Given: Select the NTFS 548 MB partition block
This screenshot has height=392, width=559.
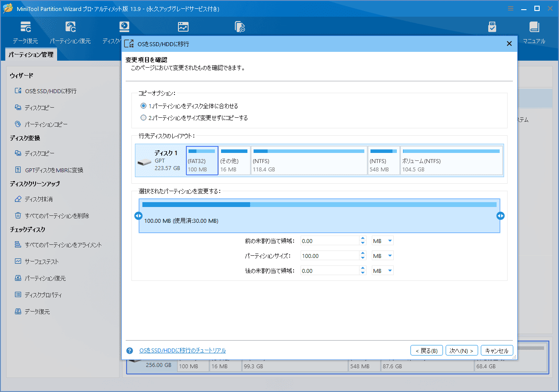Looking at the screenshot, I should (x=384, y=161).
